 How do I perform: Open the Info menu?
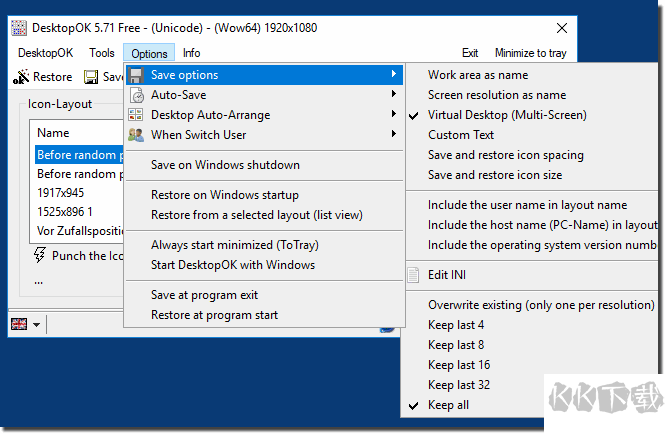191,53
